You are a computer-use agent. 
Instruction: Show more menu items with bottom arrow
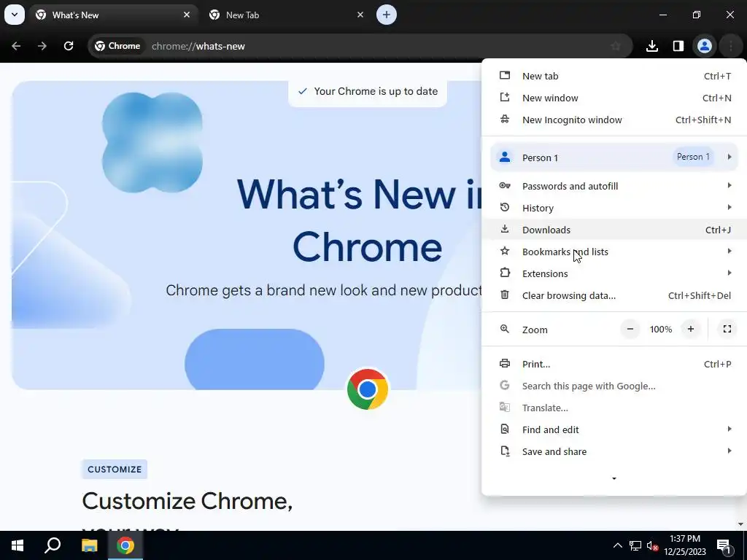(614, 478)
